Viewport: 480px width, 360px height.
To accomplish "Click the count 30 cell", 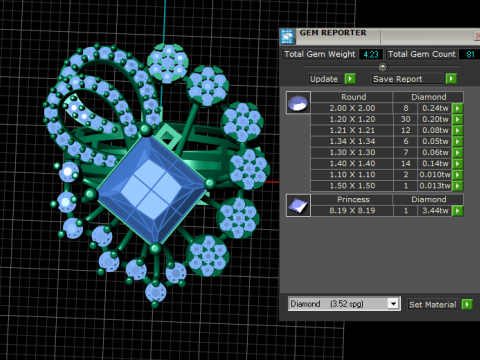I will point(405,119).
